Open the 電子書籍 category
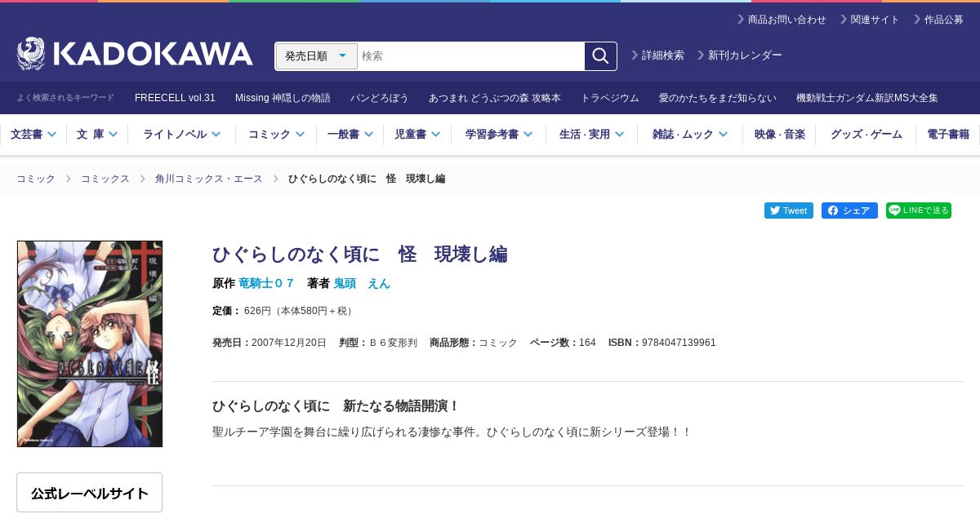The width and height of the screenshot is (980, 514). (948, 135)
